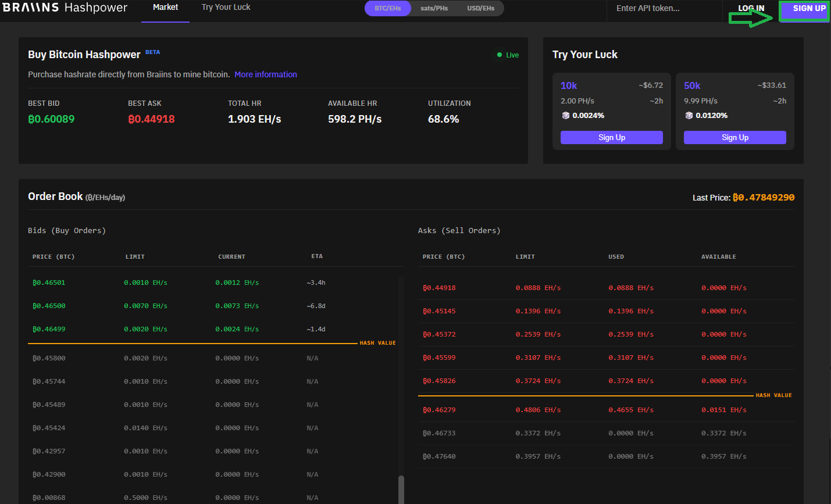Click the ask price ₿0.46279
Screen dimensions: 831x504
click(439, 410)
